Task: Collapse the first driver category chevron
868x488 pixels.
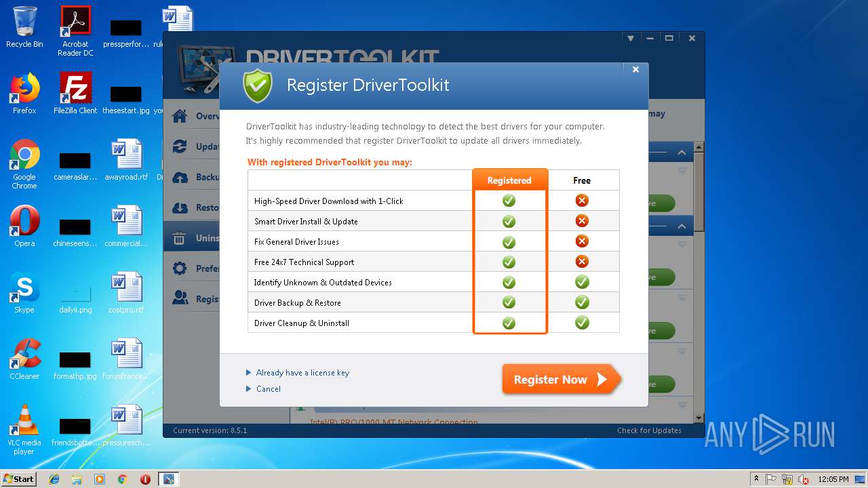Action: pyautogui.click(x=682, y=152)
